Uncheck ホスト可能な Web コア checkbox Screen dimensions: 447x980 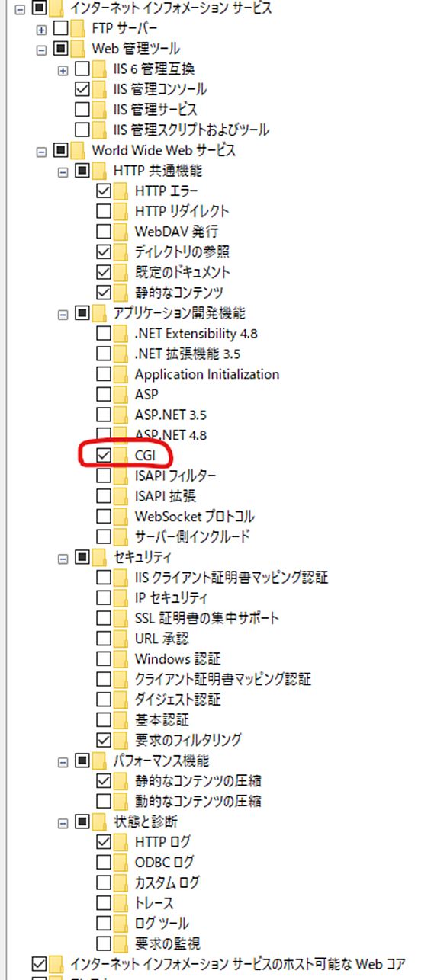[x=37, y=963]
